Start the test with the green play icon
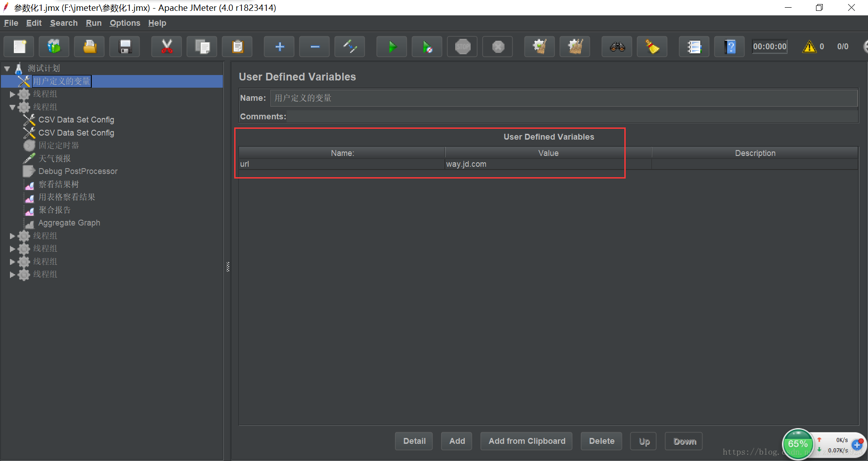Image resolution: width=868 pixels, height=461 pixels. 392,47
